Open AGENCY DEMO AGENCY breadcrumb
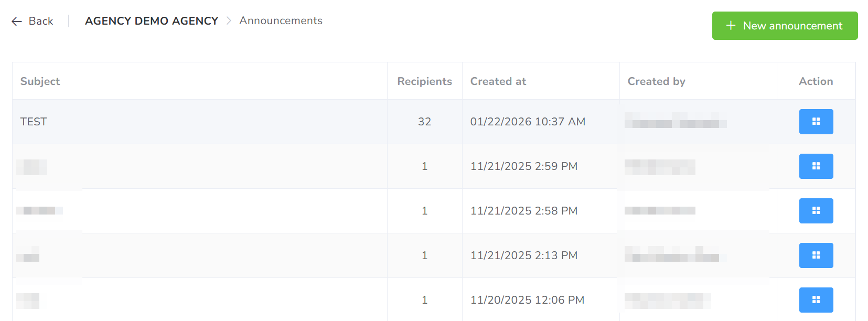The width and height of the screenshot is (868, 321). (x=151, y=21)
